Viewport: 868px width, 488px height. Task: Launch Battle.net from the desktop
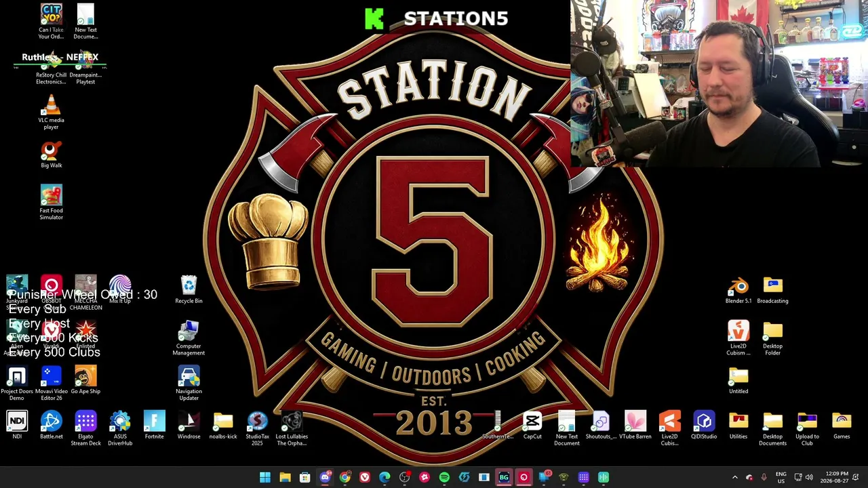tap(52, 425)
